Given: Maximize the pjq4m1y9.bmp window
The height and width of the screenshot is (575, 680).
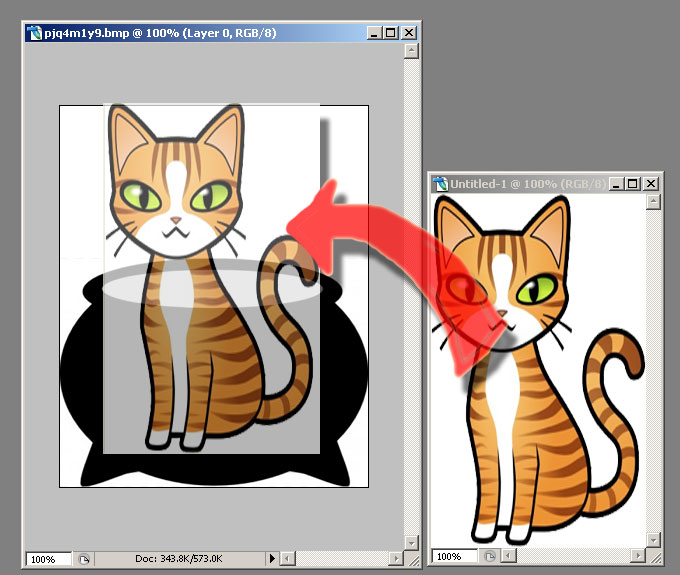Looking at the screenshot, I should (391, 33).
